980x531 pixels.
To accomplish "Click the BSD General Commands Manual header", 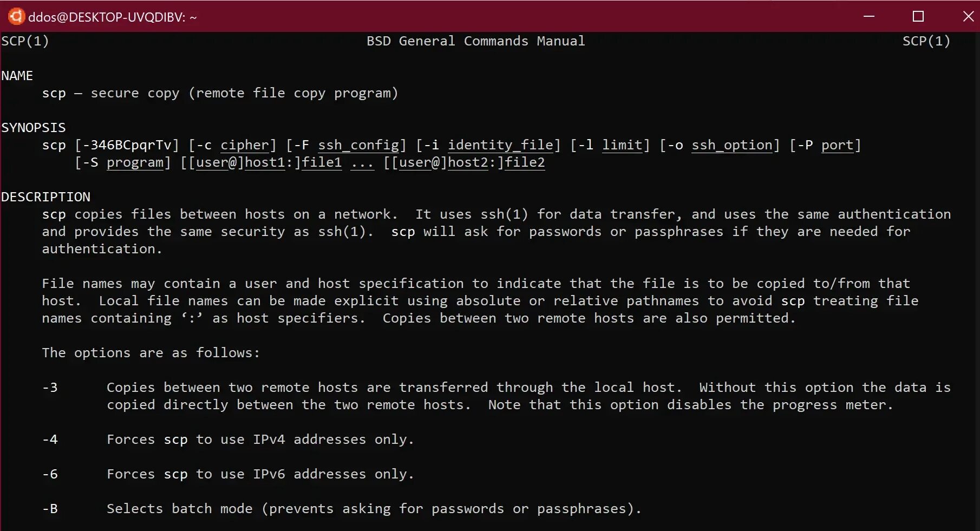I will pos(475,41).
